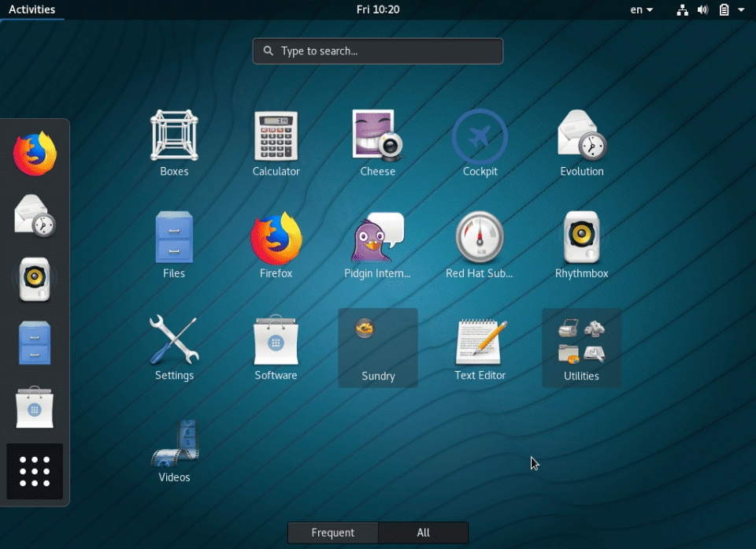Screen dimensions: 756x549
Task: Open Rhythmbox from the app grid
Action: tap(581, 245)
